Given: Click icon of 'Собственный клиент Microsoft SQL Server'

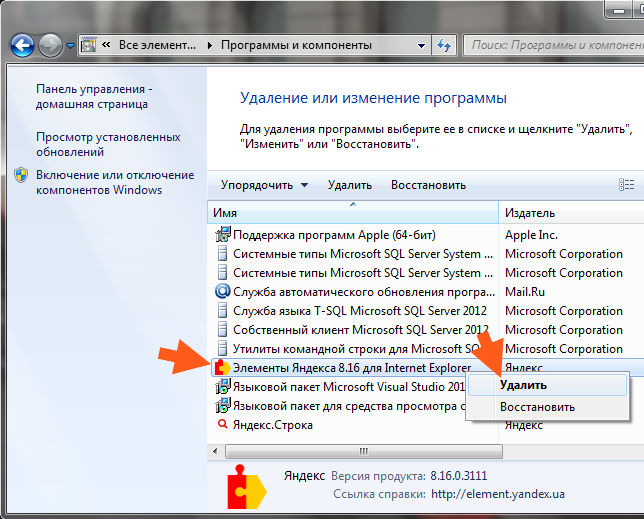Looking at the screenshot, I should pos(222,329).
